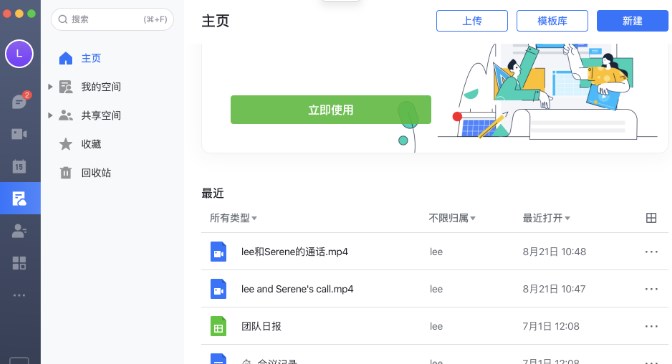Click the green 立即使用 button

330,110
